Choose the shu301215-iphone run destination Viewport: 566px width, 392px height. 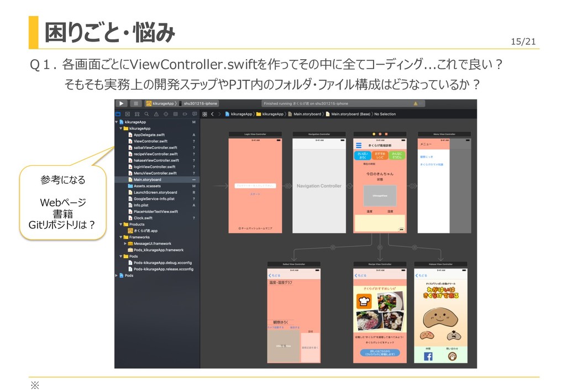tap(198, 103)
